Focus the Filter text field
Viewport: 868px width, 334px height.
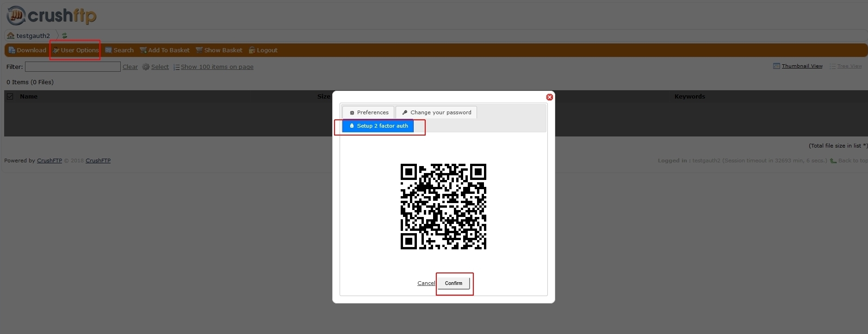coord(73,67)
